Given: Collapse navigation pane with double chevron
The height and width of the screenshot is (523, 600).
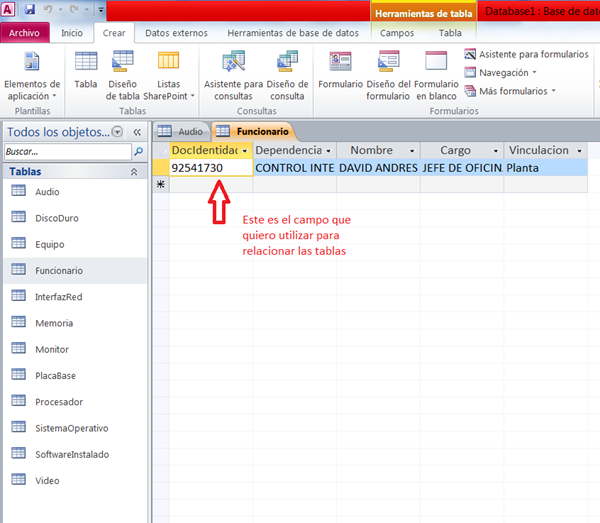Looking at the screenshot, I should click(x=137, y=131).
